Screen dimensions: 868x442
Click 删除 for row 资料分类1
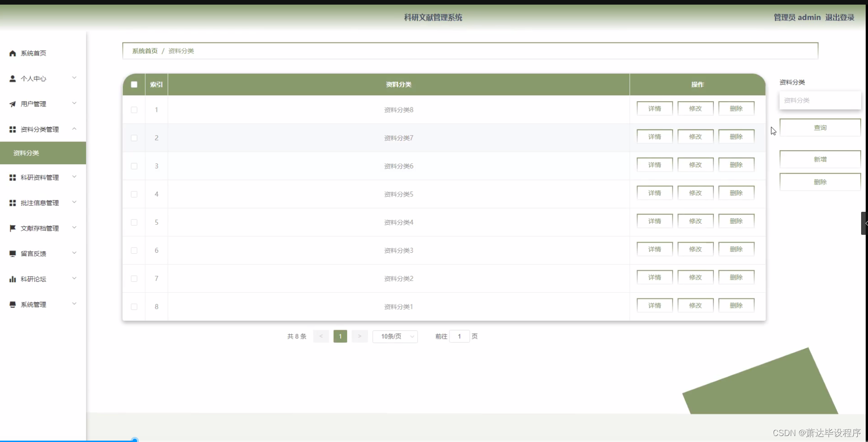click(736, 305)
